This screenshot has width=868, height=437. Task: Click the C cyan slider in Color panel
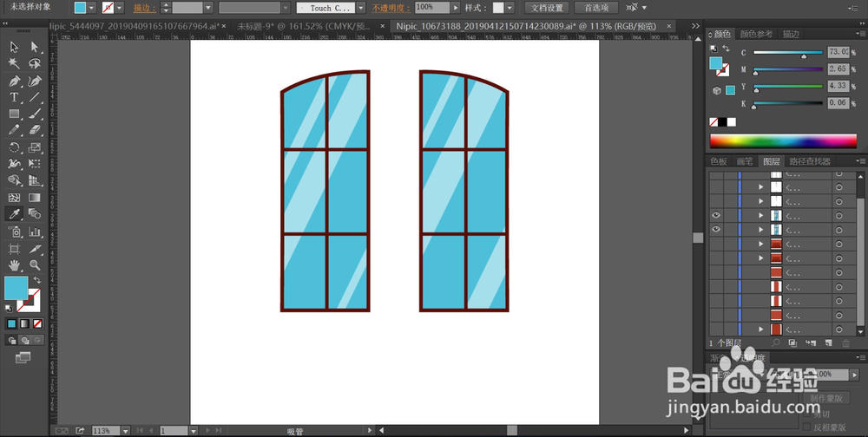788,53
